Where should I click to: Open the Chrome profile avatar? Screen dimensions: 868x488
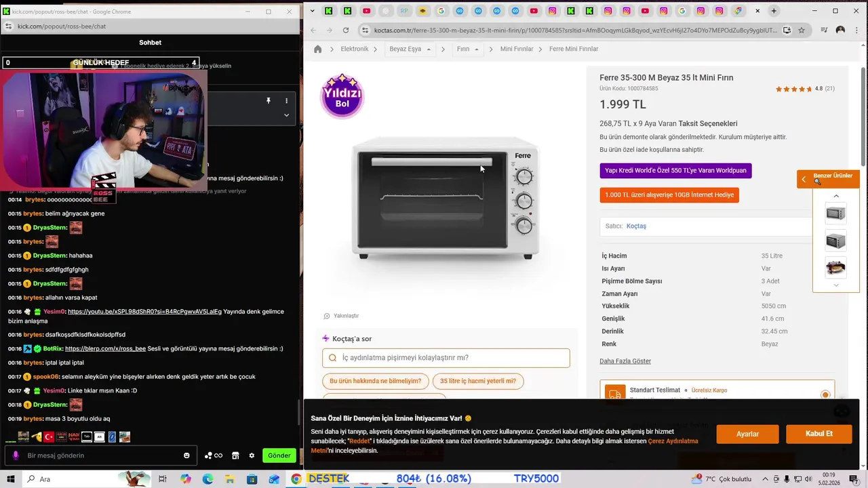pos(841,30)
